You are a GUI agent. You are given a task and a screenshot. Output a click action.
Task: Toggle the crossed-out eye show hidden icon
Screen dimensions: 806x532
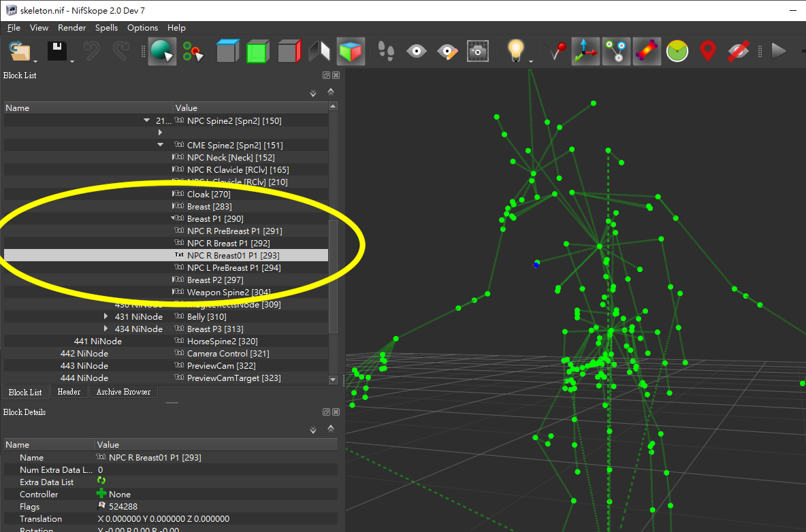738,51
